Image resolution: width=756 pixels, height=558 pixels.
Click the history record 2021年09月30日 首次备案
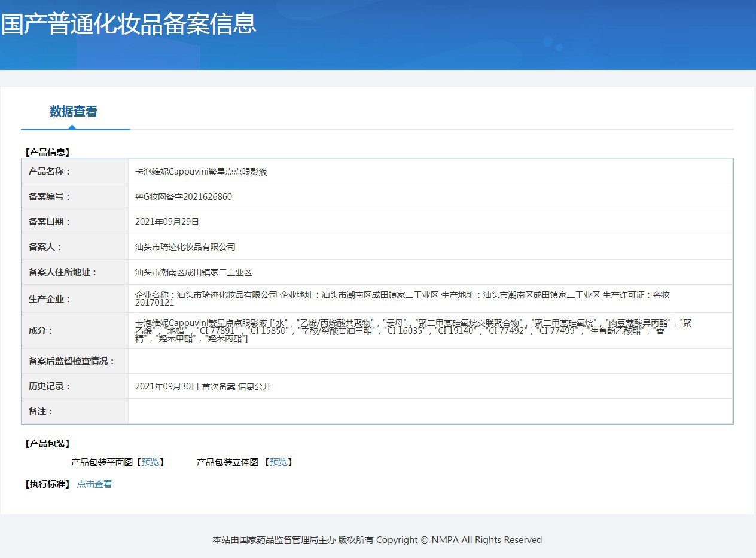click(203, 386)
